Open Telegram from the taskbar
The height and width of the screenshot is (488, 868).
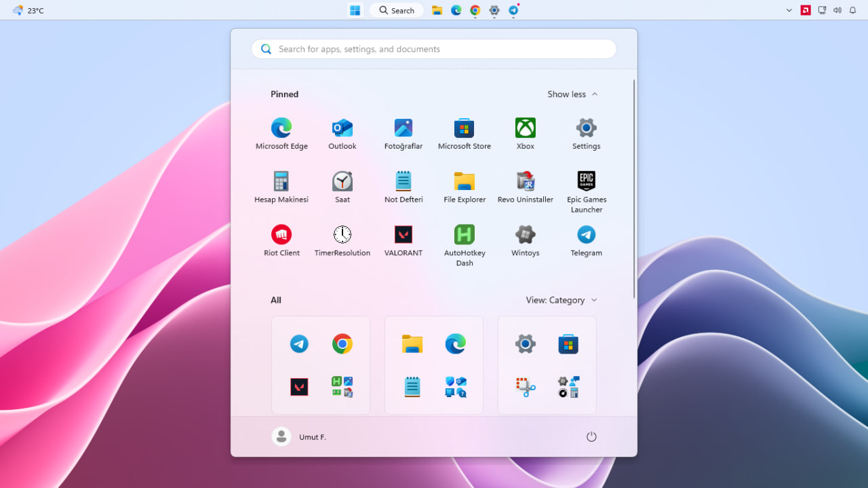[x=514, y=10]
